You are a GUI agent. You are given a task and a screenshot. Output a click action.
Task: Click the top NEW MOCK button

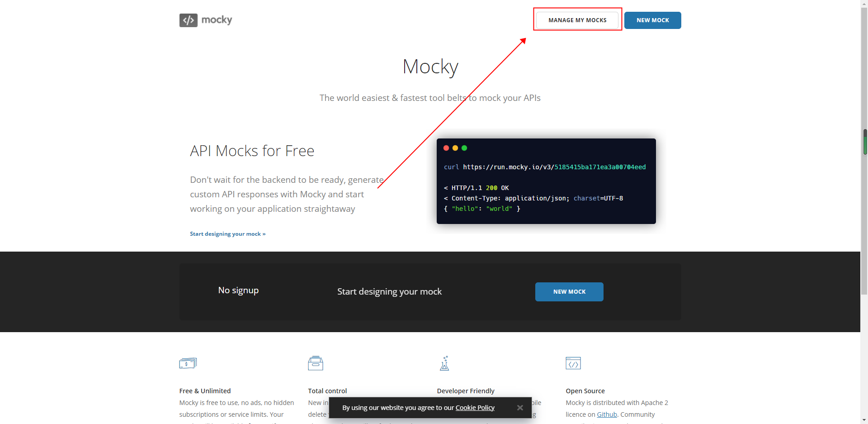click(652, 20)
